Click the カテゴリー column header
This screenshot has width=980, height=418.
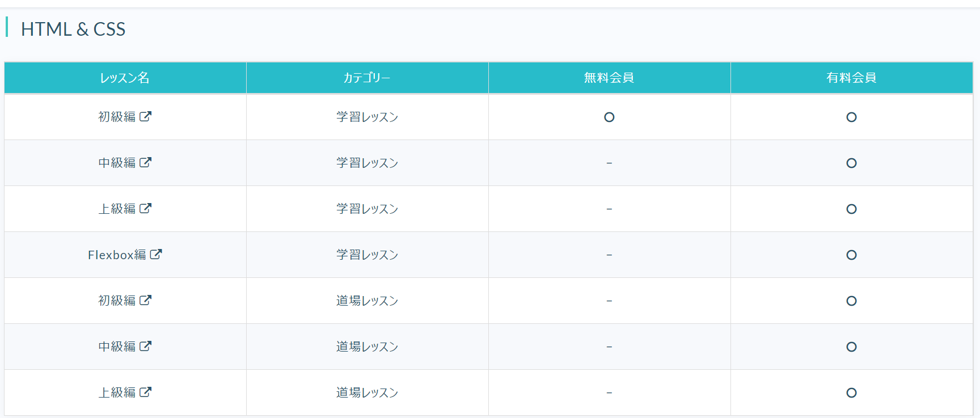(367, 78)
